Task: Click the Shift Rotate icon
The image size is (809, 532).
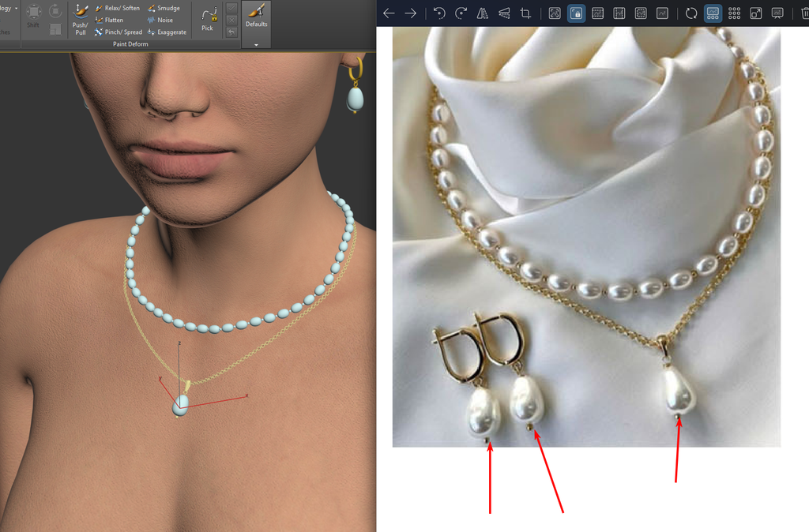Action: click(x=55, y=11)
